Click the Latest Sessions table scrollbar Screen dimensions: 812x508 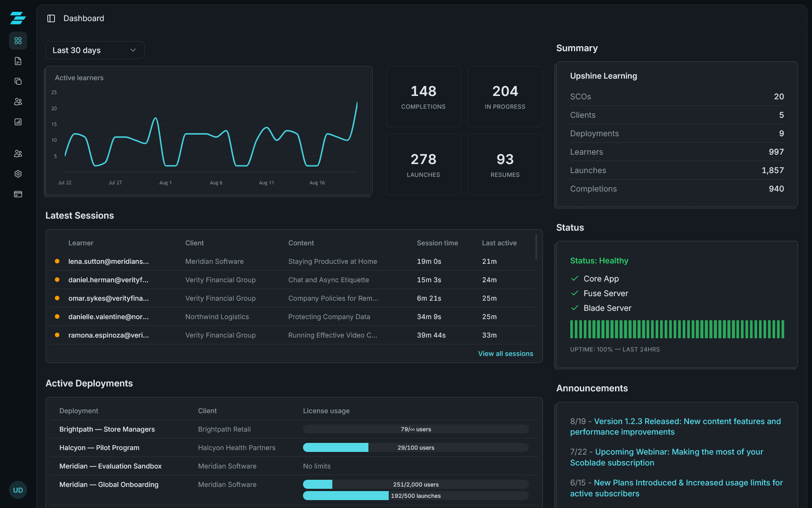536,247
